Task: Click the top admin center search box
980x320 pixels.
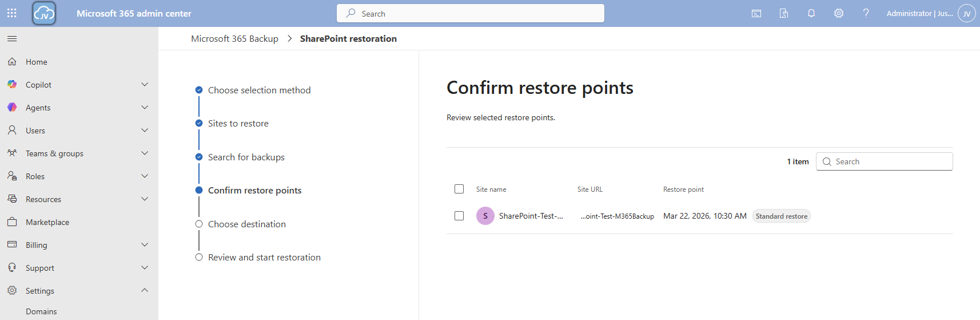Action: coord(471,13)
